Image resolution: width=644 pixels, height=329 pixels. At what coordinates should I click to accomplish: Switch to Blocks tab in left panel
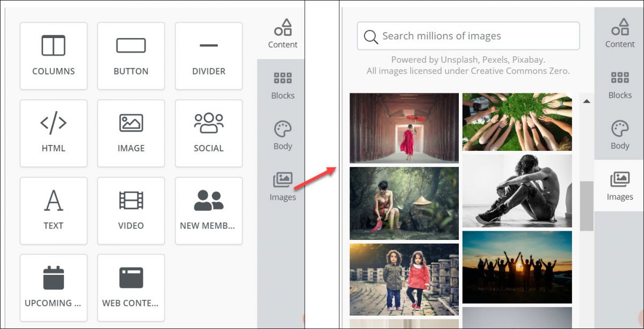click(282, 85)
